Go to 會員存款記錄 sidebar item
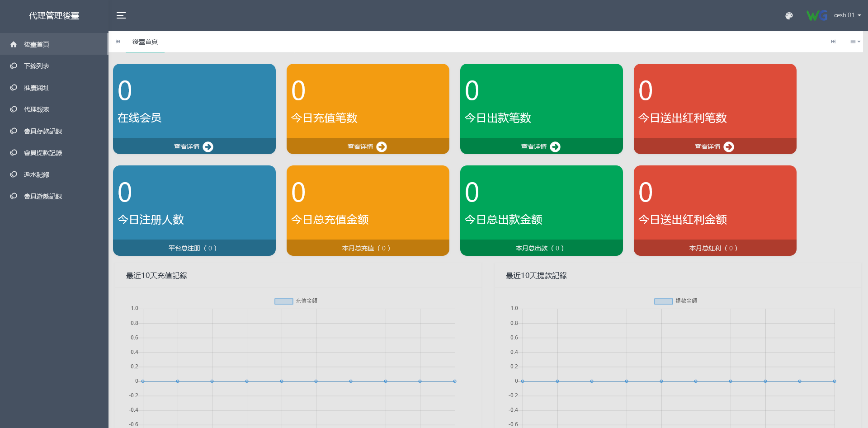The image size is (868, 428). tap(43, 131)
